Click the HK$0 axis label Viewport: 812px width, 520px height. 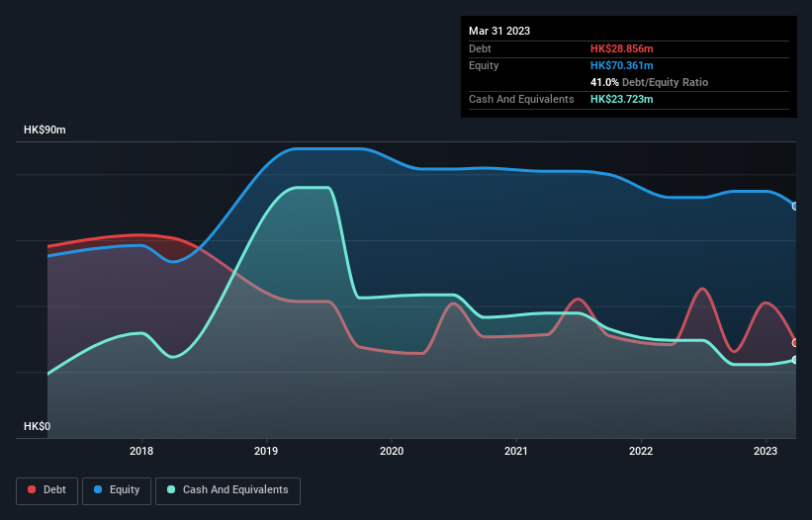click(38, 426)
